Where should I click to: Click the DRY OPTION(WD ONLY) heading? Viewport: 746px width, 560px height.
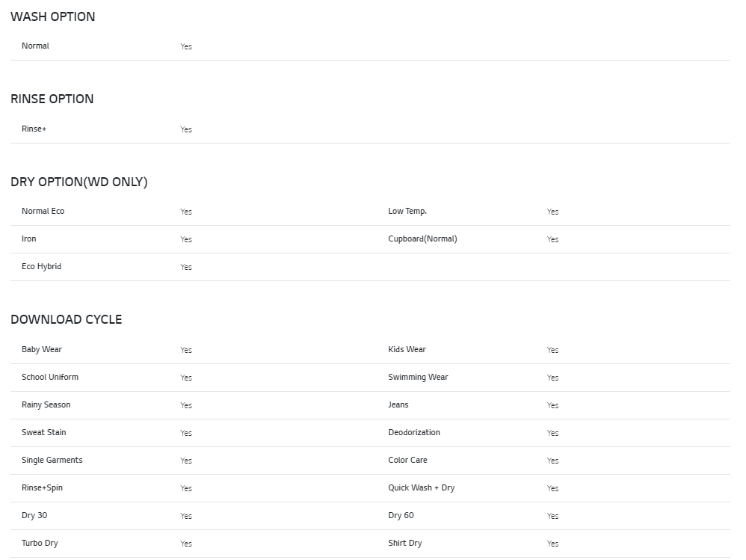78,182
